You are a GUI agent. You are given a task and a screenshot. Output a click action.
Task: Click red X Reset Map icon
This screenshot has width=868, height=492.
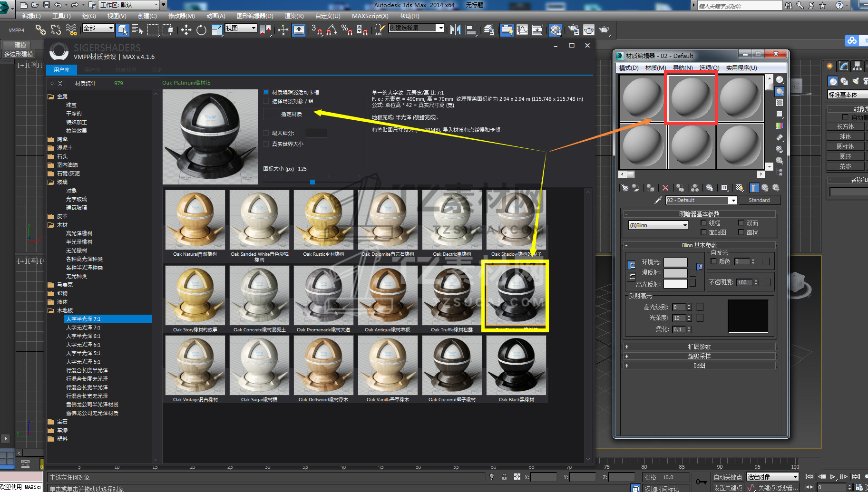[665, 188]
